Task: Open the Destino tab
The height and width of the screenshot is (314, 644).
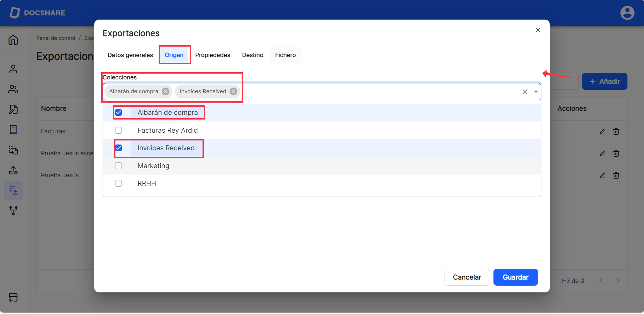Action: (252, 55)
